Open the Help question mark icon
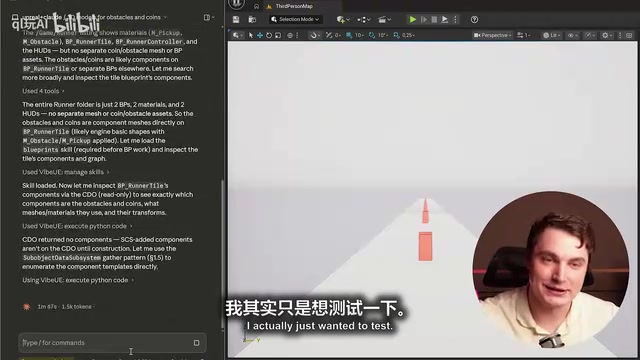640x360 pixels. pos(474,19)
